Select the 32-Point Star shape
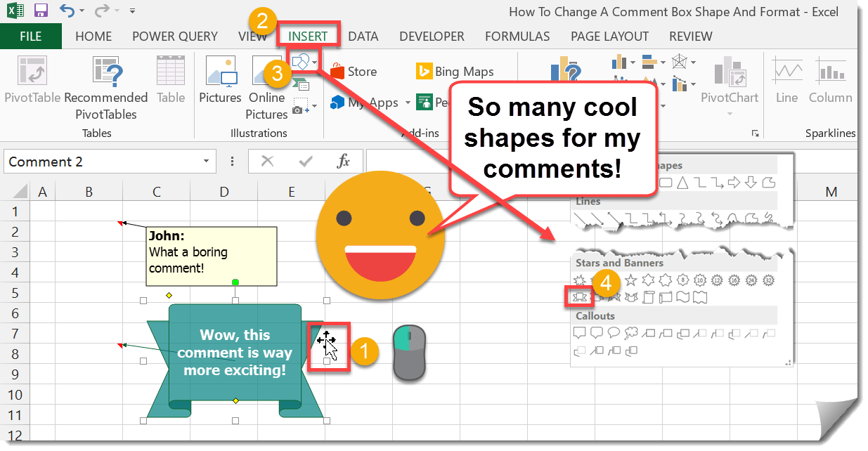The image size is (868, 451). (768, 280)
